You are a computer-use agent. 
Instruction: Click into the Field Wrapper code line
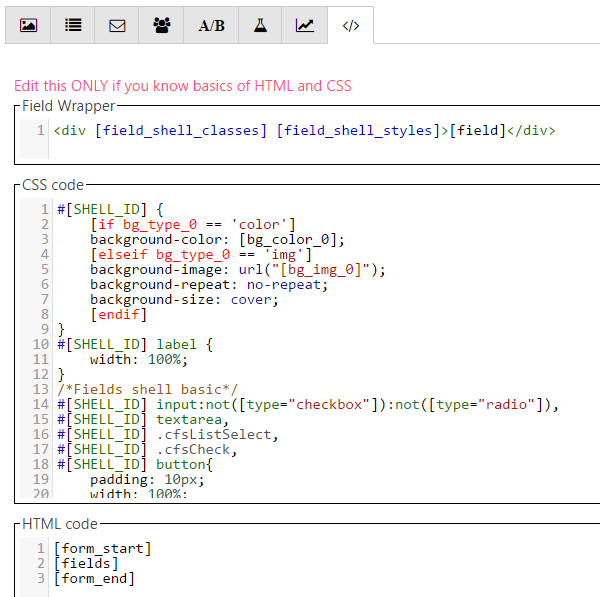[x=305, y=130]
